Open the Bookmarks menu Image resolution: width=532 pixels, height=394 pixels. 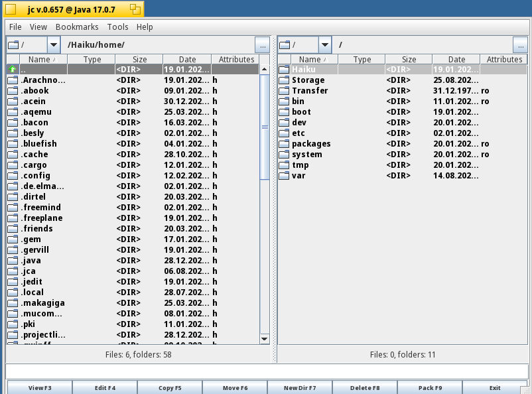click(77, 27)
